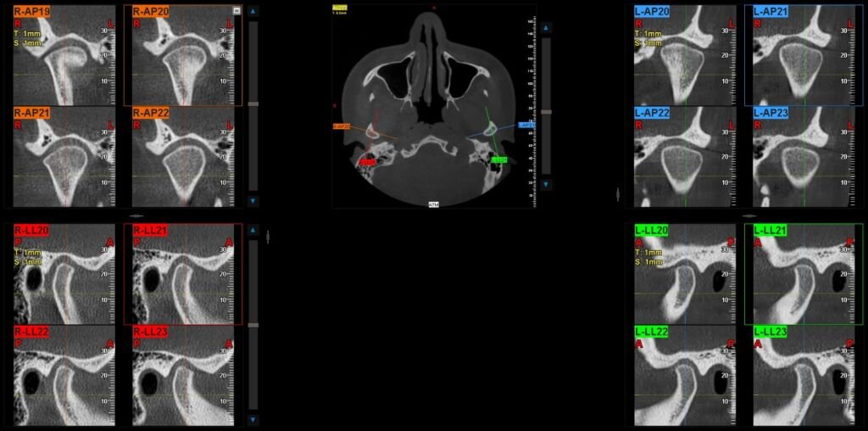The height and width of the screenshot is (431, 868).
Task: Click the maximize icon on the R-AP20 slice
Action: [236, 10]
